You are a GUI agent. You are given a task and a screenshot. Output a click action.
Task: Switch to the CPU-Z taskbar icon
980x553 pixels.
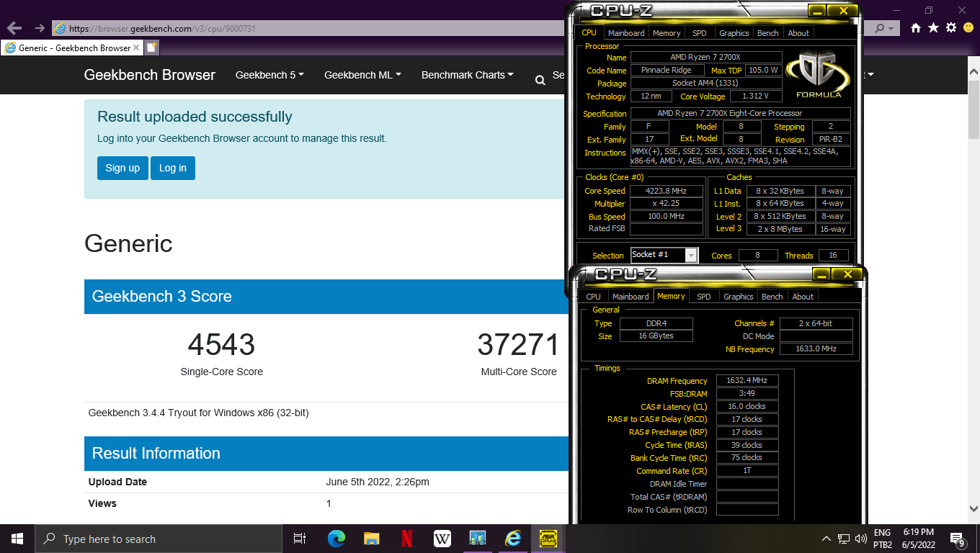pos(548,539)
